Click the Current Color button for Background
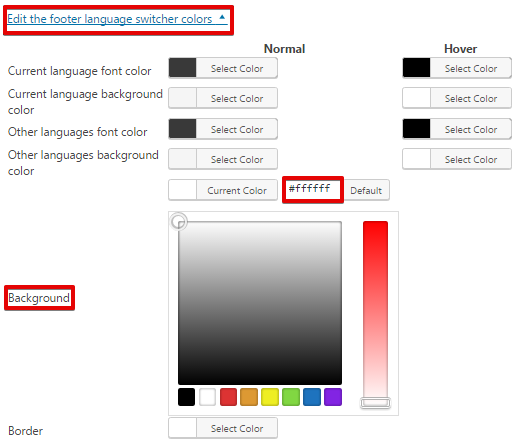 coord(223,190)
